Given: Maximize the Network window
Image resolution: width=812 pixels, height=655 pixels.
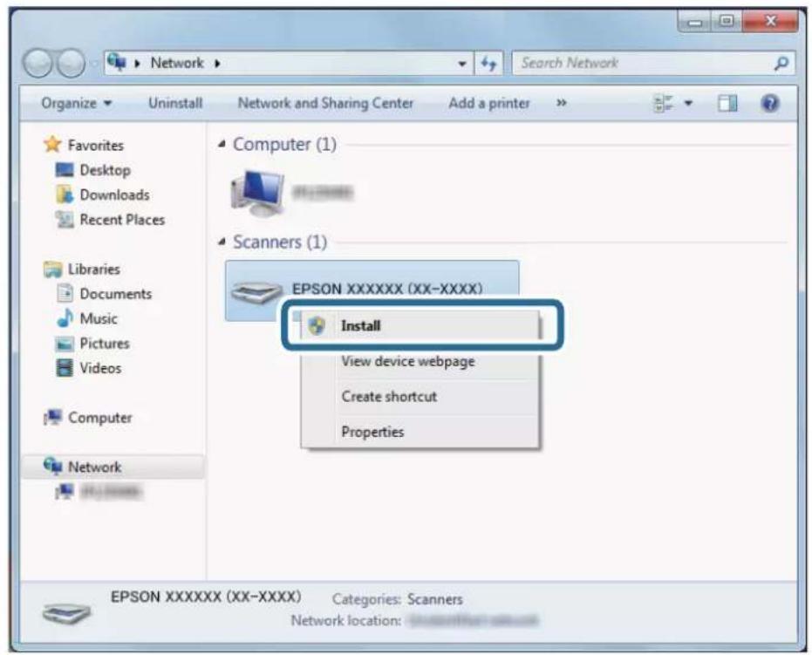Looking at the screenshot, I should click(x=727, y=21).
